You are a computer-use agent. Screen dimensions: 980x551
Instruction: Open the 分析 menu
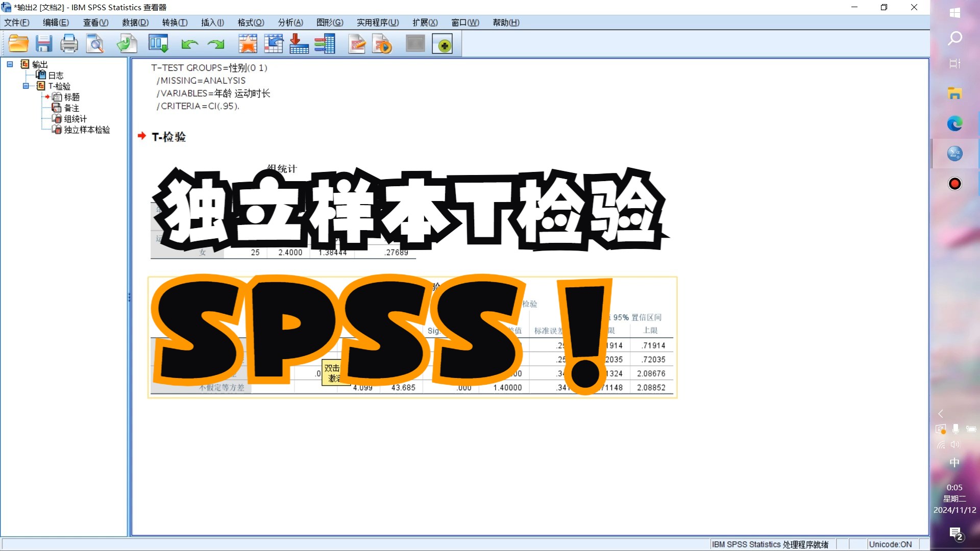coord(290,22)
